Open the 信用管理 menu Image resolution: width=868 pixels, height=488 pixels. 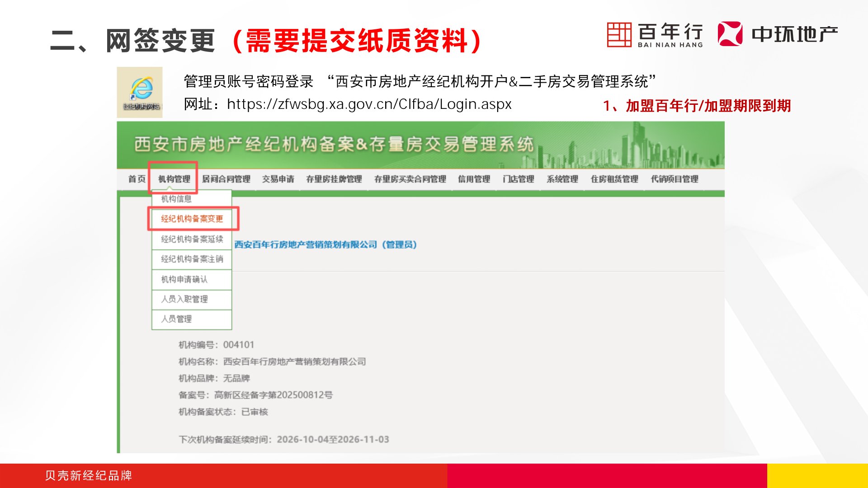click(474, 179)
